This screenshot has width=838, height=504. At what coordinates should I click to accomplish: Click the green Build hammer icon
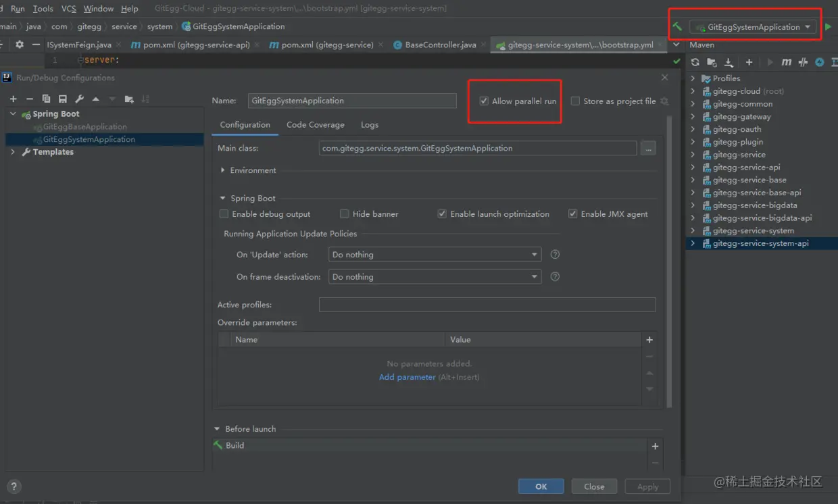pyautogui.click(x=676, y=27)
